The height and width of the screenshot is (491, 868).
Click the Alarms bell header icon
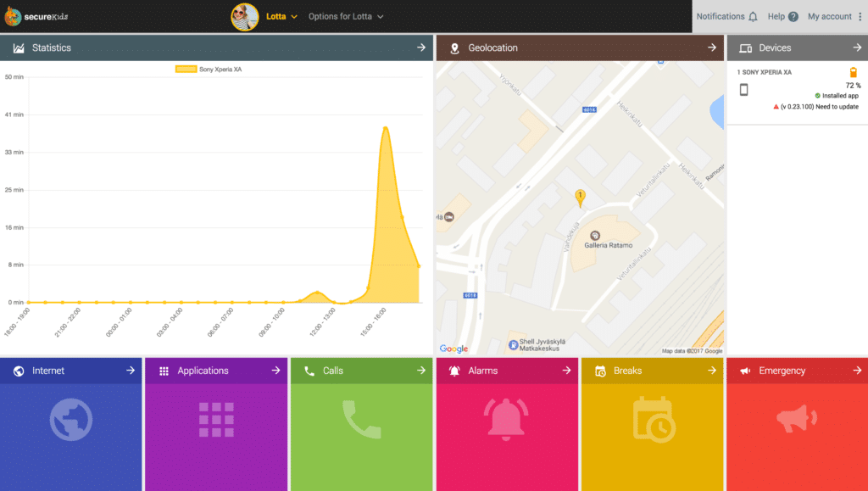tap(454, 371)
